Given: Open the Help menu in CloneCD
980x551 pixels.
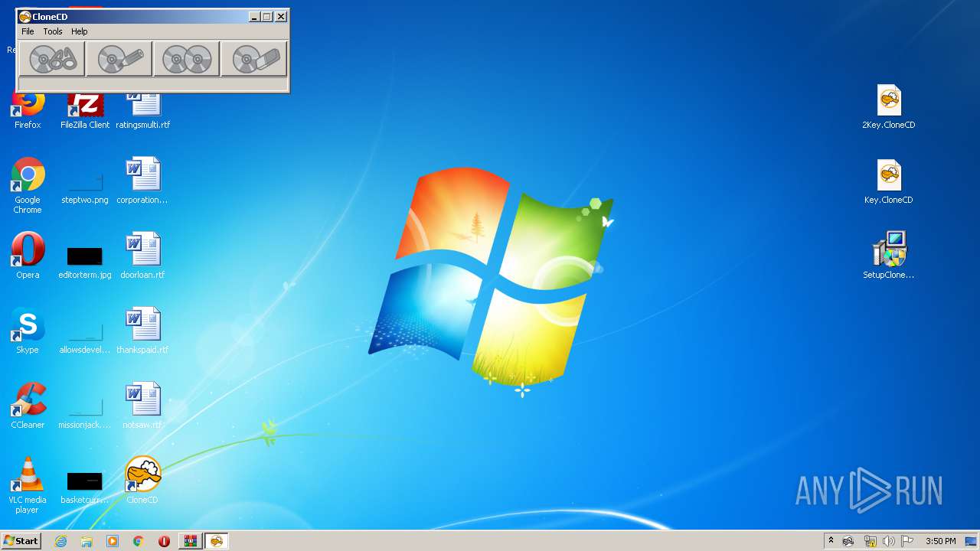Looking at the screenshot, I should click(x=80, y=31).
